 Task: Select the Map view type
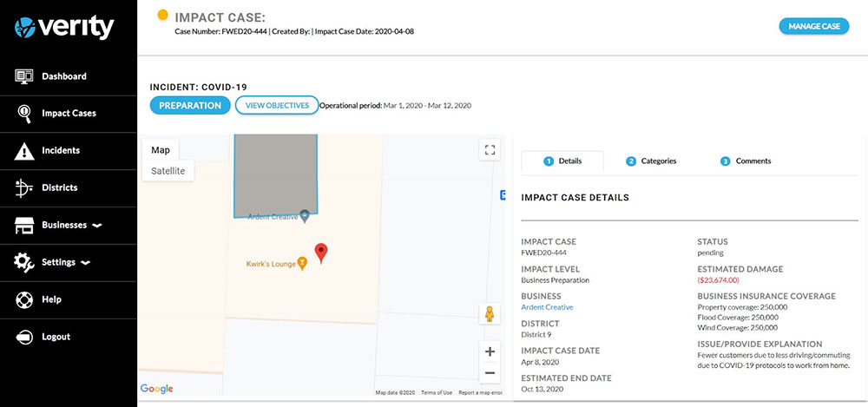[x=161, y=150]
